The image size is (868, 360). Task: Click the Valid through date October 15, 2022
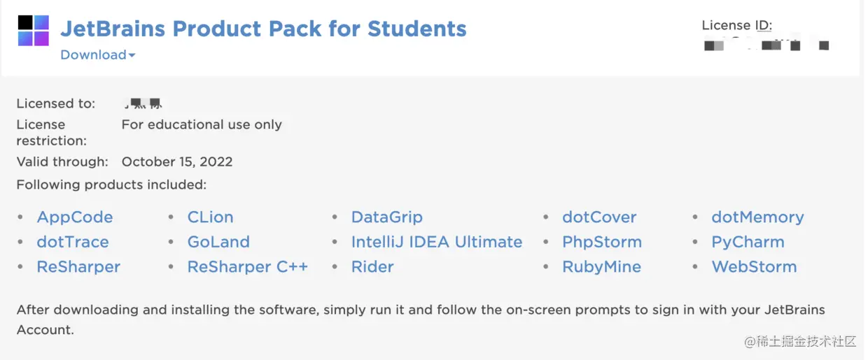[x=177, y=161]
